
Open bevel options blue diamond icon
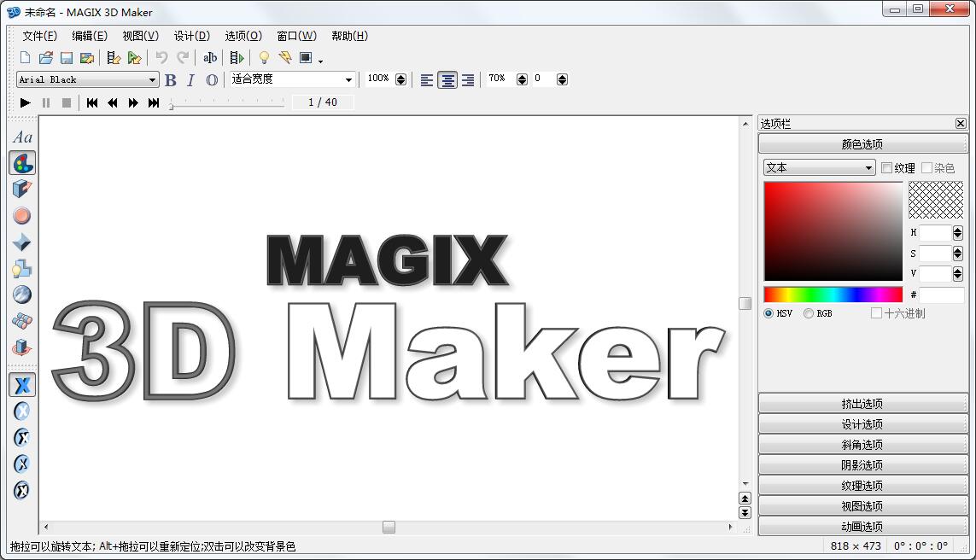coord(22,242)
